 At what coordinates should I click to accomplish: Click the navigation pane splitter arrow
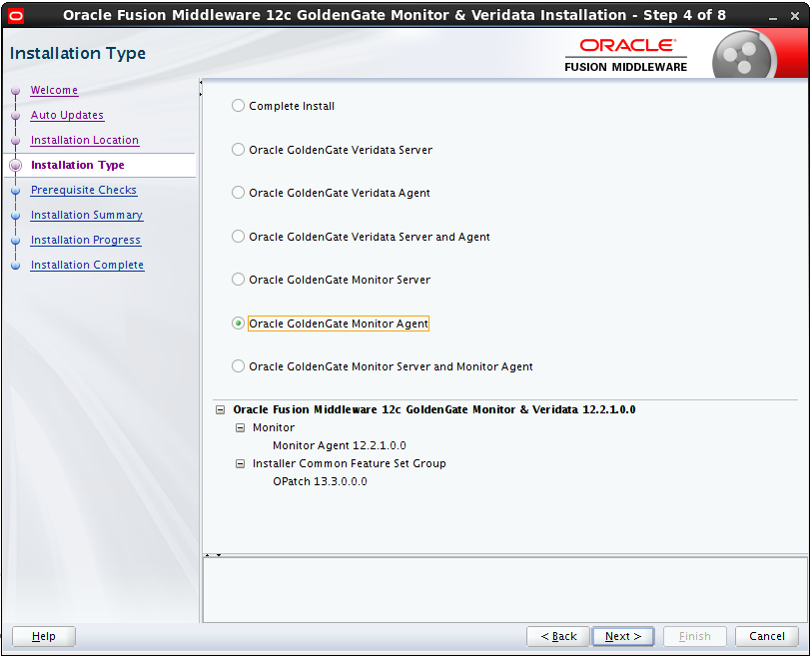click(201, 88)
